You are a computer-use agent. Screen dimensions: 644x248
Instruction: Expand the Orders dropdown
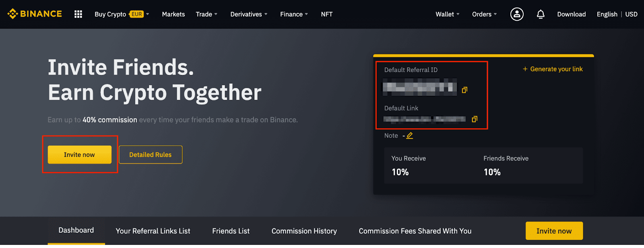click(484, 14)
